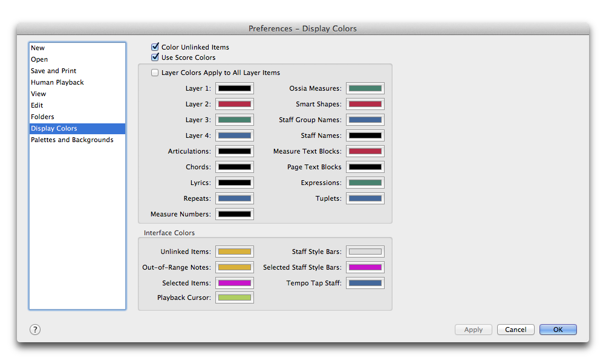The height and width of the screenshot is (364, 606).
Task: Open the Layer 3 color swatch
Action: coord(235,120)
